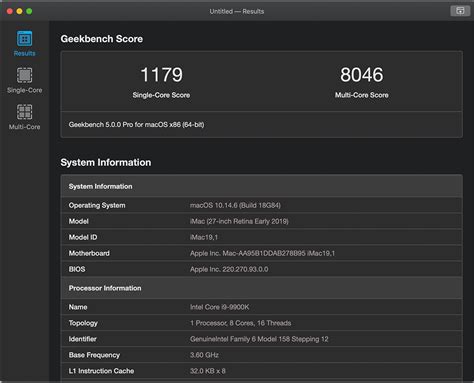Select the Operating System row label
This screenshot has width=474, height=383.
(97, 205)
